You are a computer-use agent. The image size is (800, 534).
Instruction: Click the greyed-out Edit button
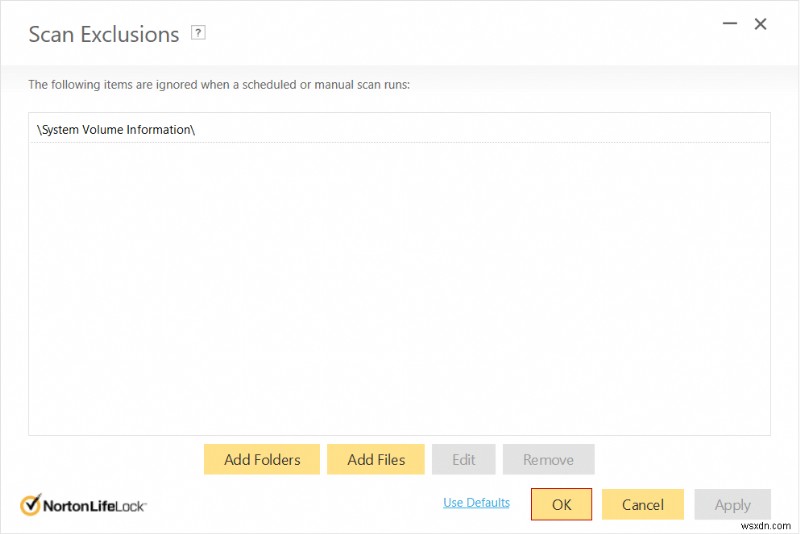click(463, 460)
